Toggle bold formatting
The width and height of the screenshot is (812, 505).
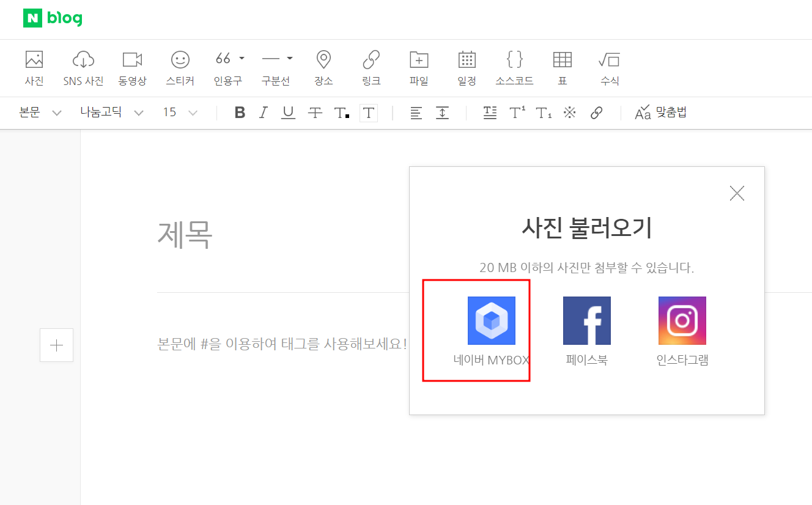pyautogui.click(x=240, y=112)
